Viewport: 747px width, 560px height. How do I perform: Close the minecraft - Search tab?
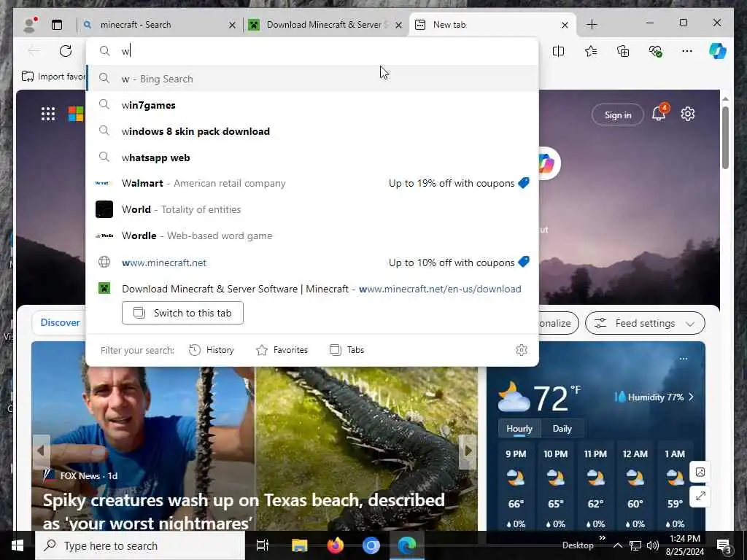pos(232,25)
